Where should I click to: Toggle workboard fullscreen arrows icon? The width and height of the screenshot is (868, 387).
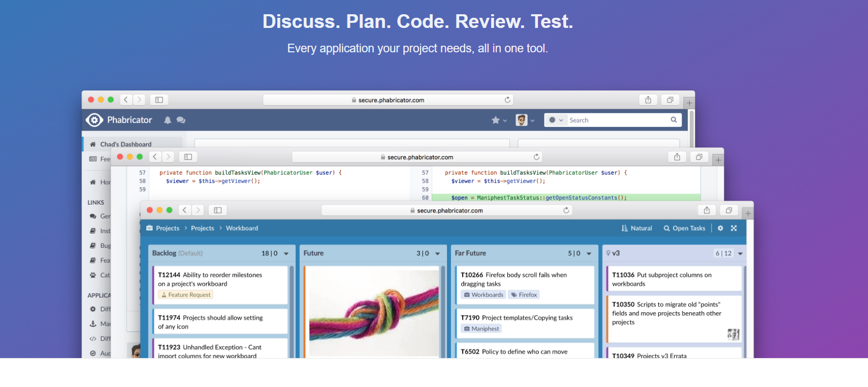[734, 229]
